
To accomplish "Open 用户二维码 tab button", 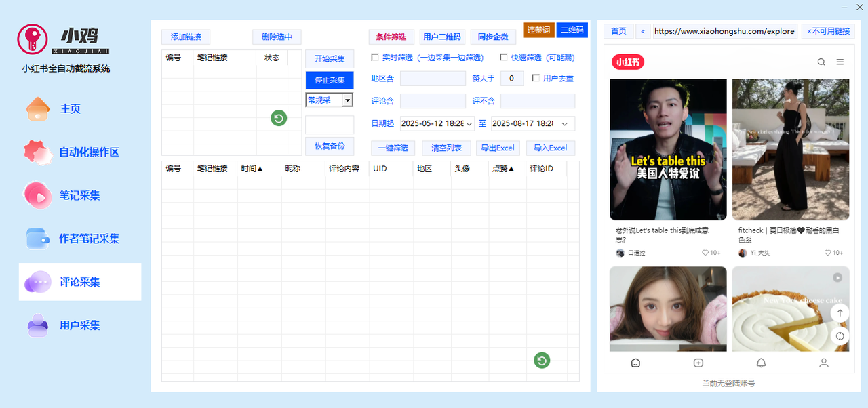I will point(442,37).
